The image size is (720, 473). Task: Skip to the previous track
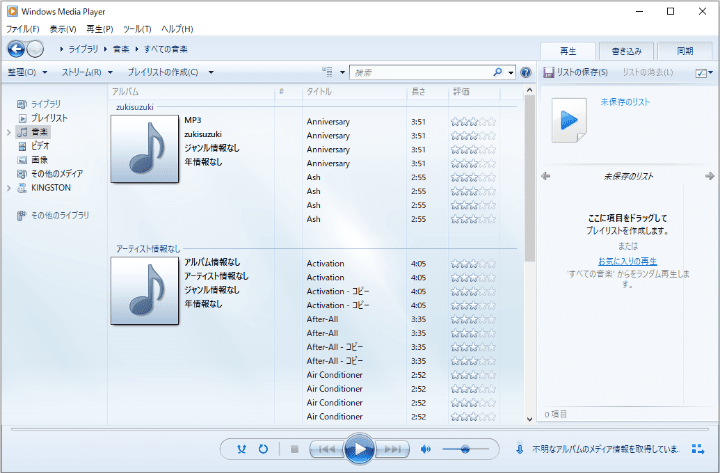coord(326,449)
